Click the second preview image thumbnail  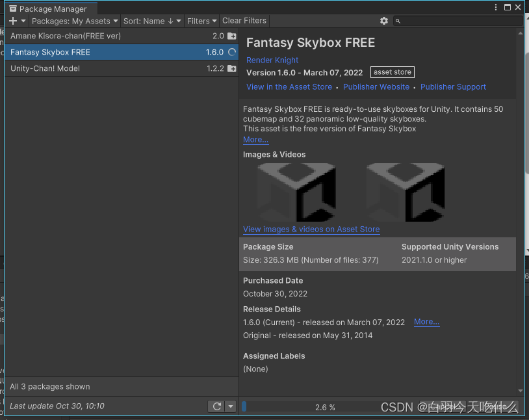tap(405, 192)
